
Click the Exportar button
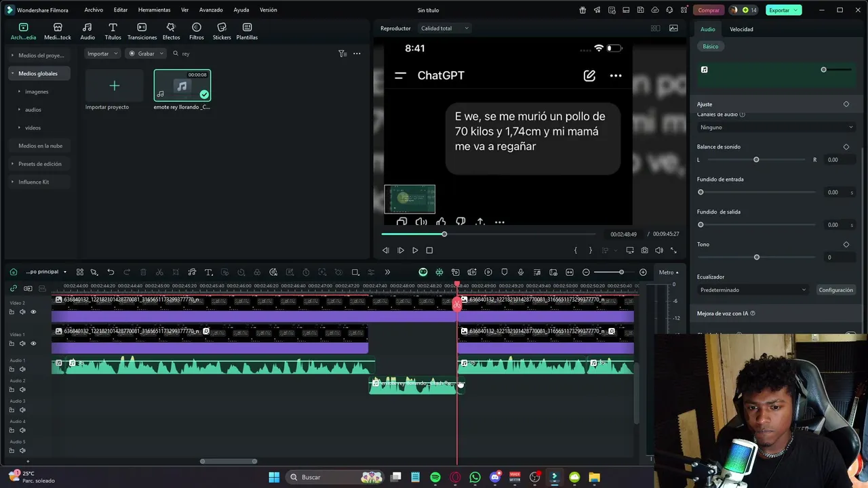(x=783, y=10)
